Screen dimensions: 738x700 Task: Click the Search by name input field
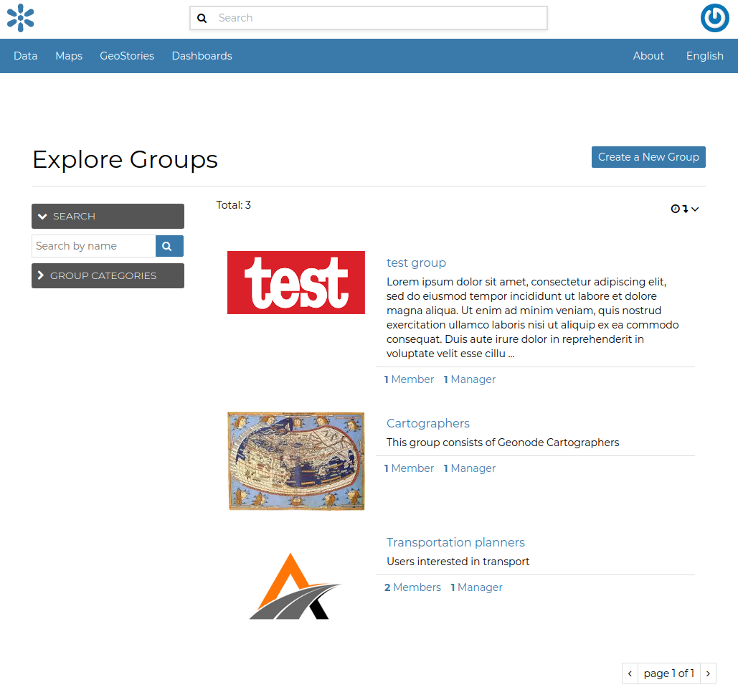tap(93, 245)
